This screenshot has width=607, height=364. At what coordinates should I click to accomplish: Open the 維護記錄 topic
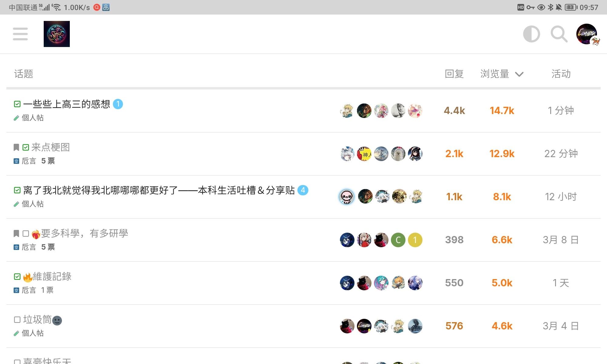[x=52, y=276]
